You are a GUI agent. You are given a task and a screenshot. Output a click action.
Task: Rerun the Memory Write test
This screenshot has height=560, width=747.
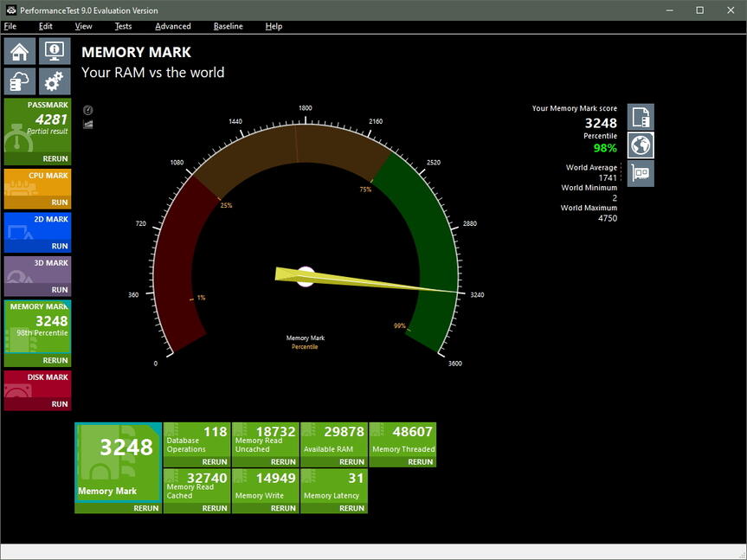click(x=283, y=508)
